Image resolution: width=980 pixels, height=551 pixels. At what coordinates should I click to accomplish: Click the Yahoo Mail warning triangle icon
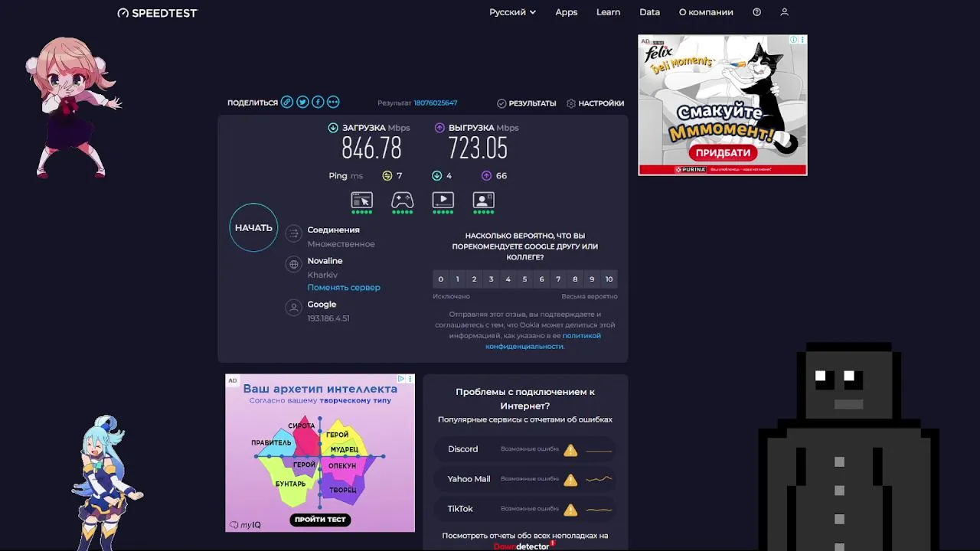pos(570,480)
